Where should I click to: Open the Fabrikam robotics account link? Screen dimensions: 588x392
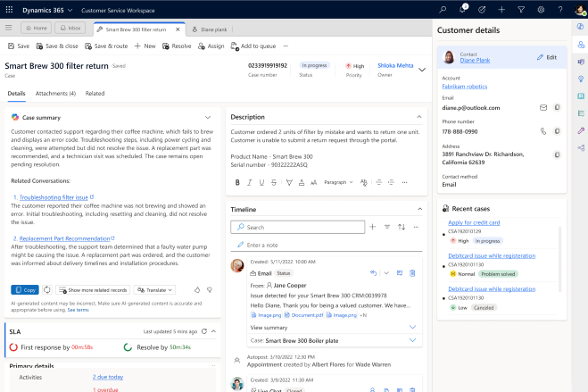(x=465, y=87)
